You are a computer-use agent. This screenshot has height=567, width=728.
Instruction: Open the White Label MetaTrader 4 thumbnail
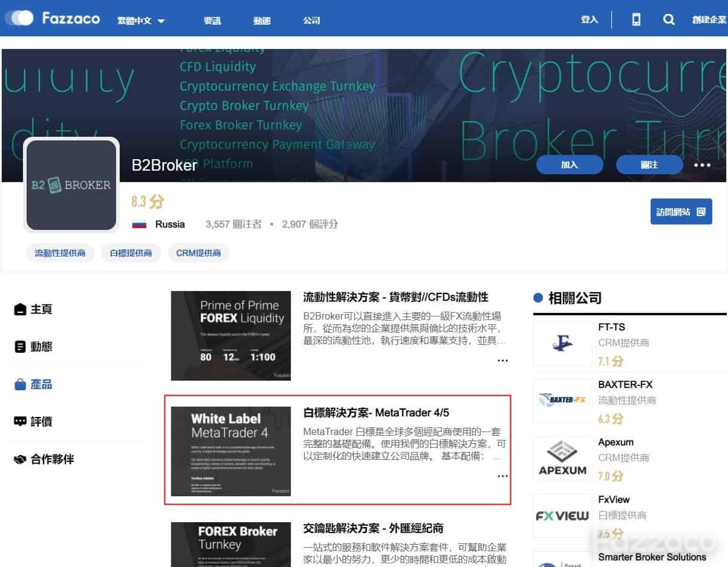coord(231,451)
